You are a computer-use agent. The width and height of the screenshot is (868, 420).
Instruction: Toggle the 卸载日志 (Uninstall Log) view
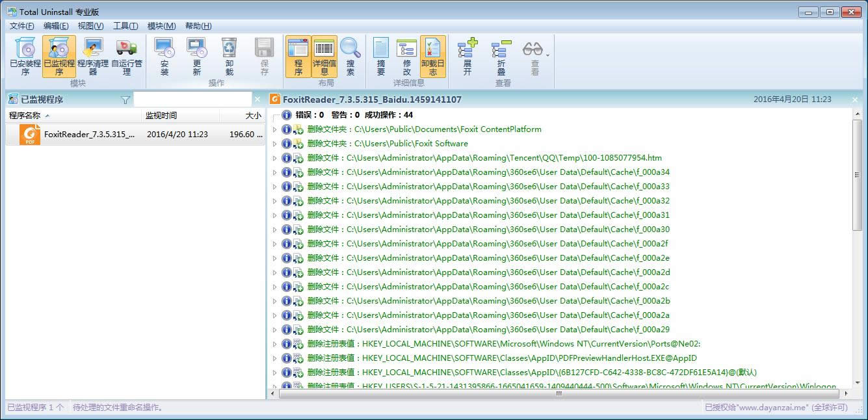click(433, 56)
